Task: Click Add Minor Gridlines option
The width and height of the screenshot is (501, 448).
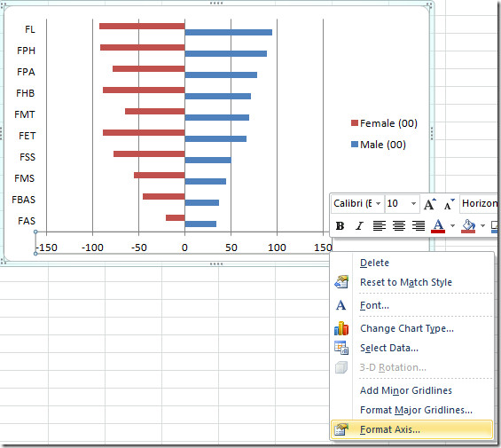Action: (406, 390)
